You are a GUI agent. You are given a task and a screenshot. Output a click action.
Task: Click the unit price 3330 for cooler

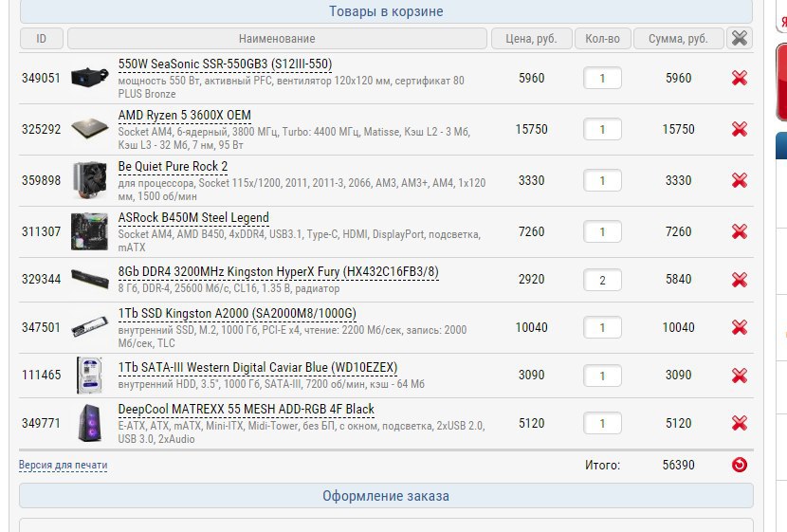[x=532, y=180]
